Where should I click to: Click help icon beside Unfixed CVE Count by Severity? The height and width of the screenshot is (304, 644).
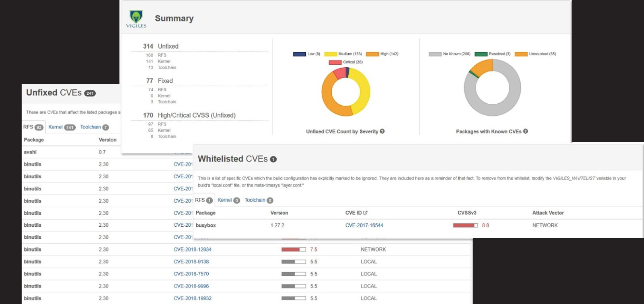click(x=382, y=131)
